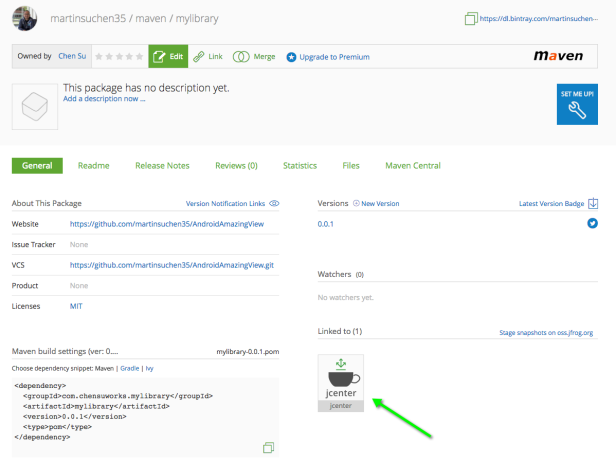Click the version 0.0.1 snippet line

coord(75,416)
